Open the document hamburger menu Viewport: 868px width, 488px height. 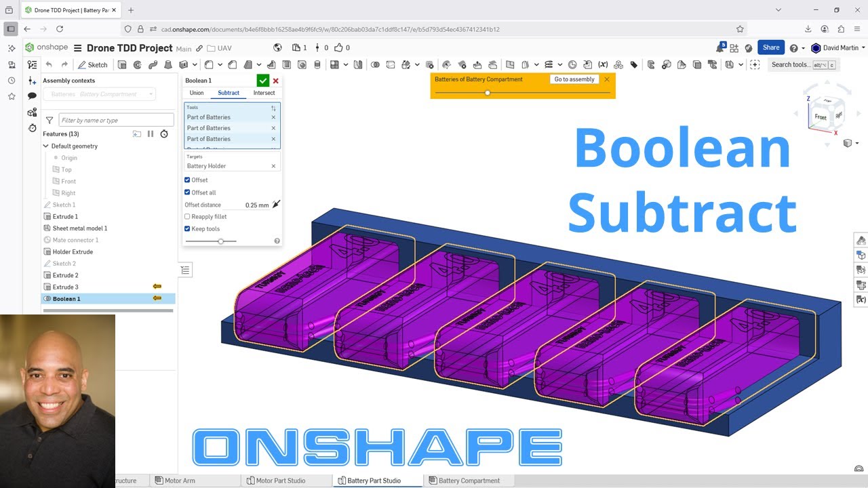coord(77,48)
